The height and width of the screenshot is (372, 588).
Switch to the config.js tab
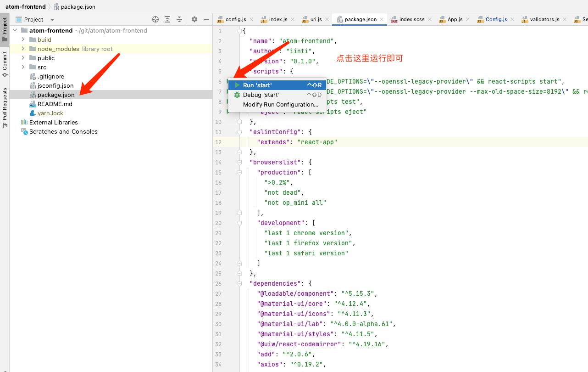pos(236,19)
